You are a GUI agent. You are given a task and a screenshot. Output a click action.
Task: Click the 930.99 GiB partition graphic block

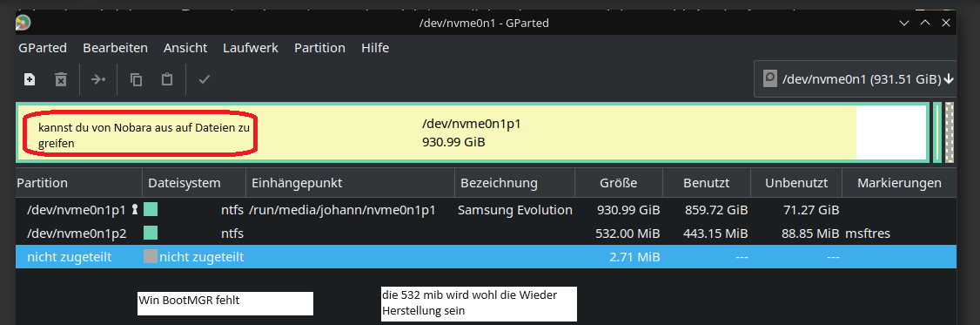tap(473, 132)
